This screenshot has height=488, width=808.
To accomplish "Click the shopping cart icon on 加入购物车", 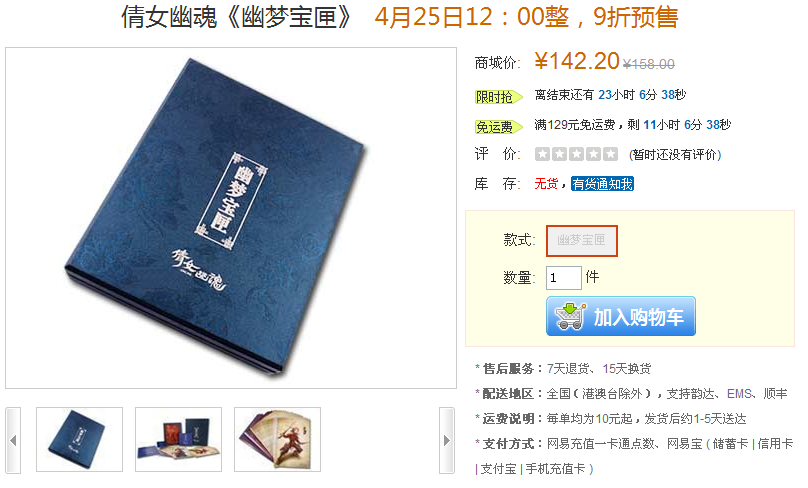I will [569, 316].
